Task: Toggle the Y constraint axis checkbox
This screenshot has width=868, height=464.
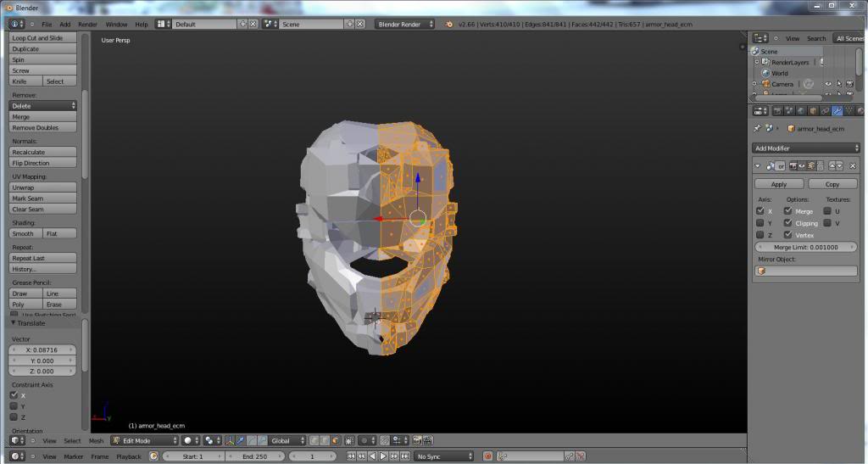Action: [14, 406]
